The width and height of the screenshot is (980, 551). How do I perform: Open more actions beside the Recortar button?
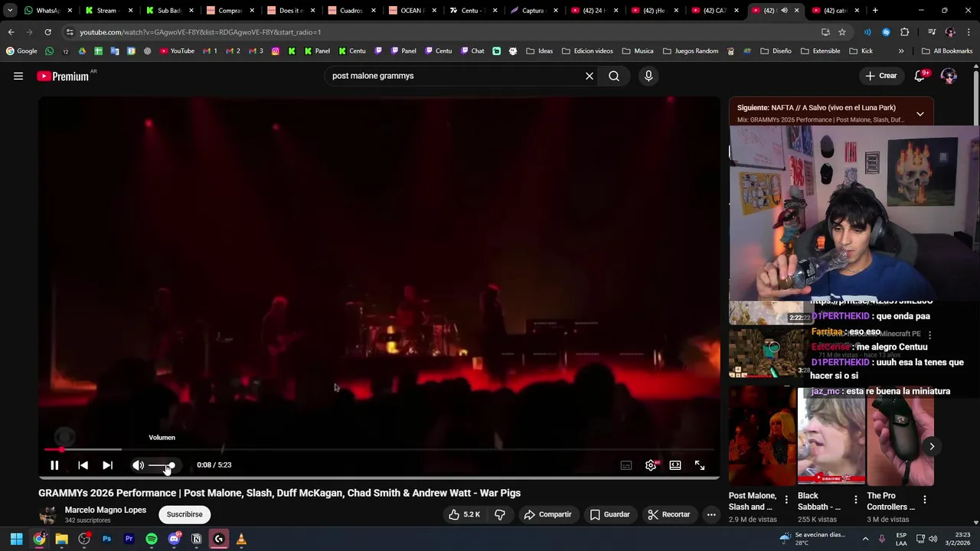pos(711,514)
